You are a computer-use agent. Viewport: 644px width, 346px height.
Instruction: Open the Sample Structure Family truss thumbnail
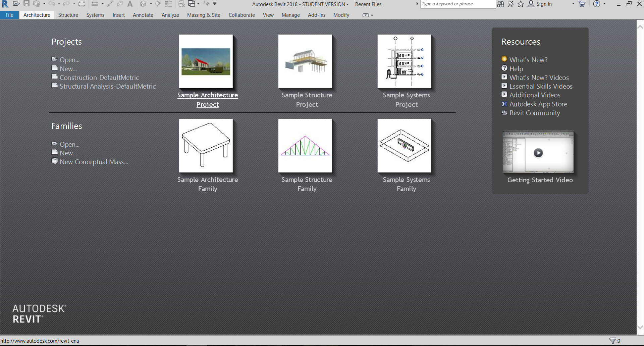point(305,146)
